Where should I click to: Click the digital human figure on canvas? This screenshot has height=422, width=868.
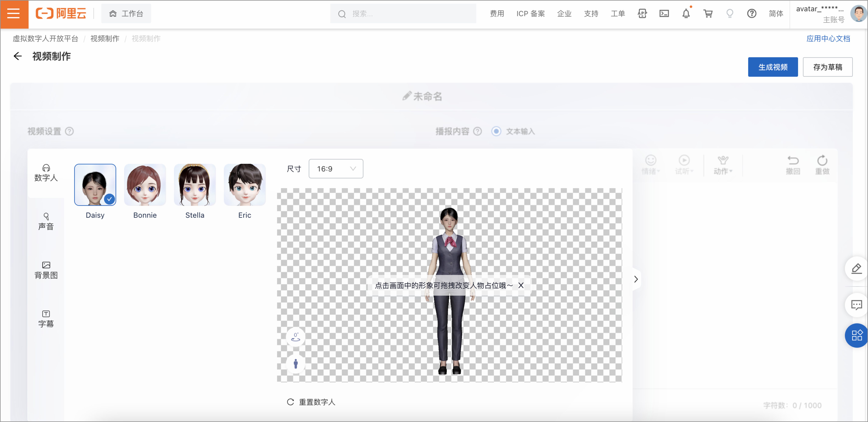coord(450,291)
